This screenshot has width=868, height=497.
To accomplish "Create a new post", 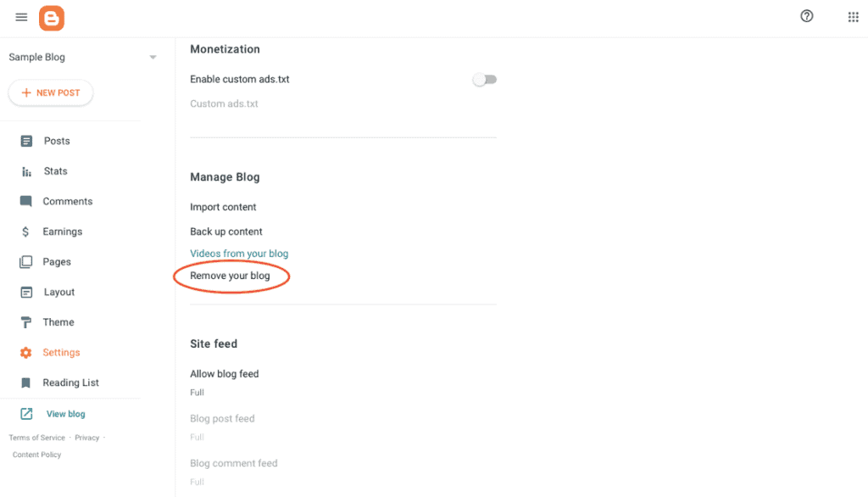I will point(50,92).
